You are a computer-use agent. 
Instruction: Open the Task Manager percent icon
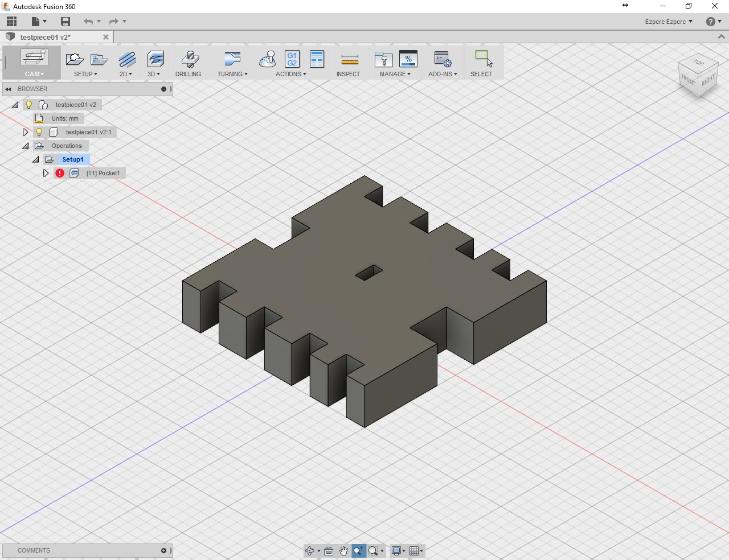click(x=408, y=59)
